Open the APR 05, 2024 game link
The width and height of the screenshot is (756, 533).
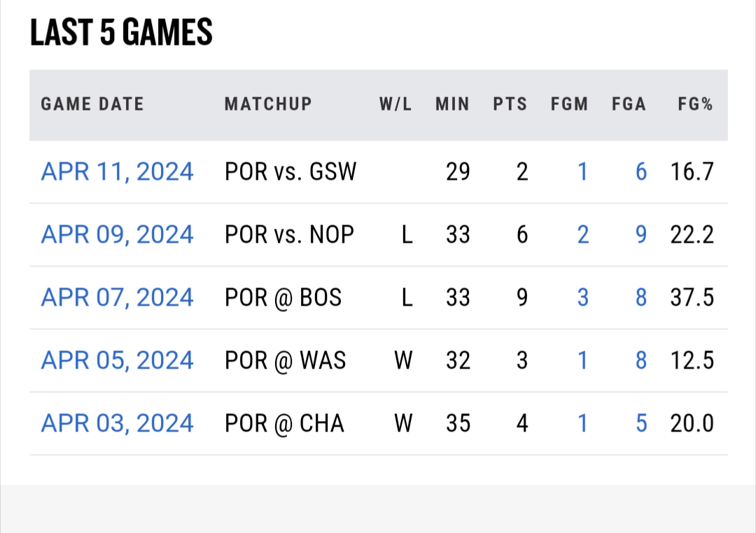(117, 360)
